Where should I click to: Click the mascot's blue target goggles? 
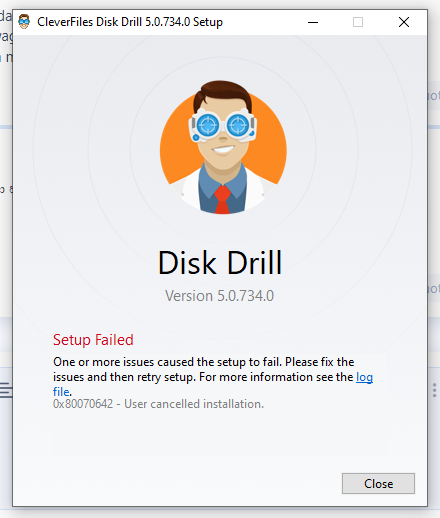coord(222,126)
